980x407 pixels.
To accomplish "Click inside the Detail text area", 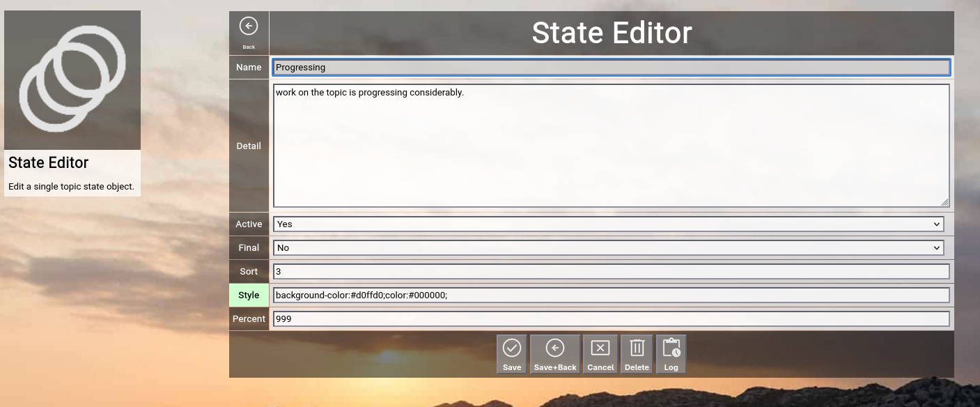I will point(611,146).
